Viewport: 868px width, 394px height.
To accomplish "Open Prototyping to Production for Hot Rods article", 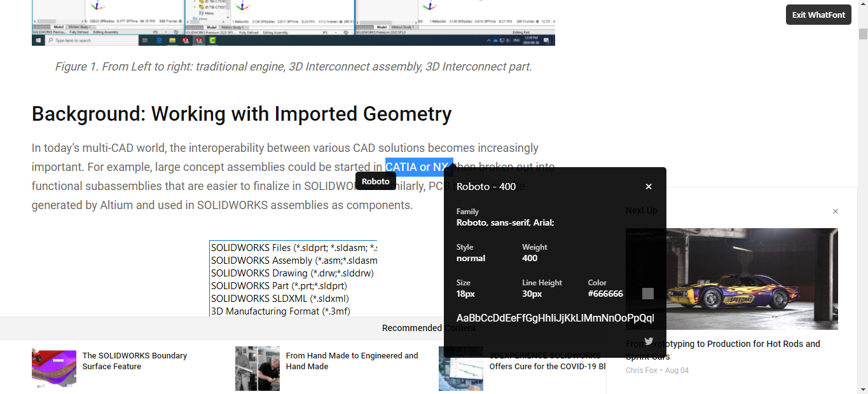I will (x=723, y=350).
